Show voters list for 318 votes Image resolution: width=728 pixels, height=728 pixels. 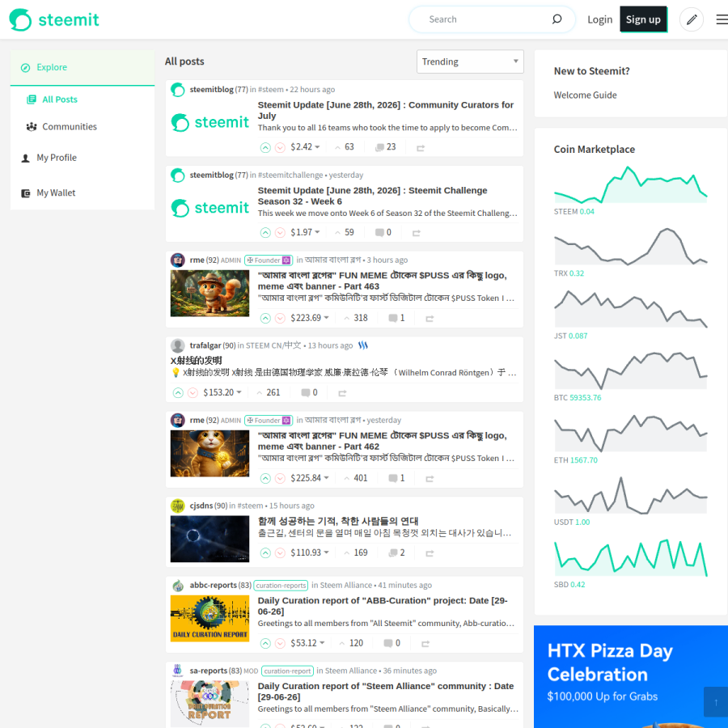point(356,318)
